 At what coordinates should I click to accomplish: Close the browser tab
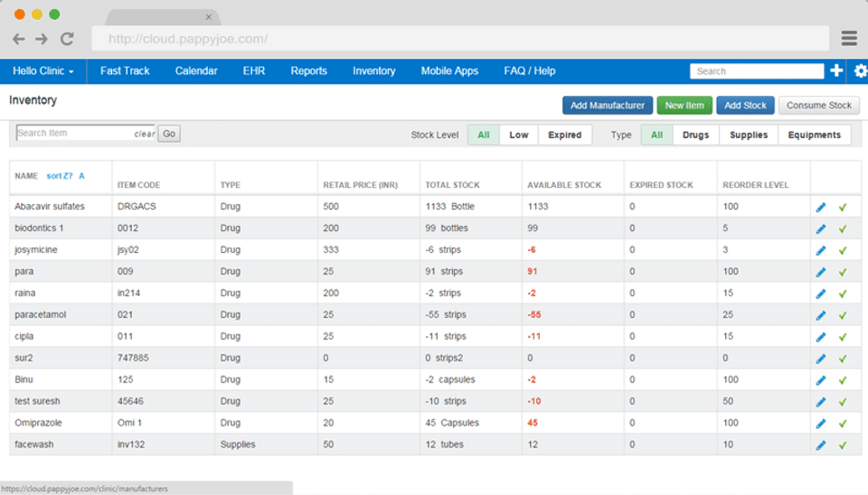click(208, 17)
